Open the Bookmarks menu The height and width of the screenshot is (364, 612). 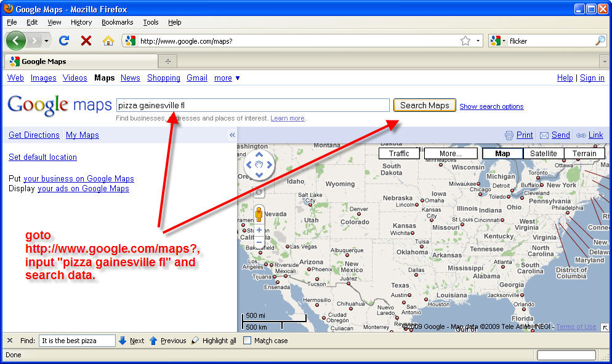[x=117, y=22]
